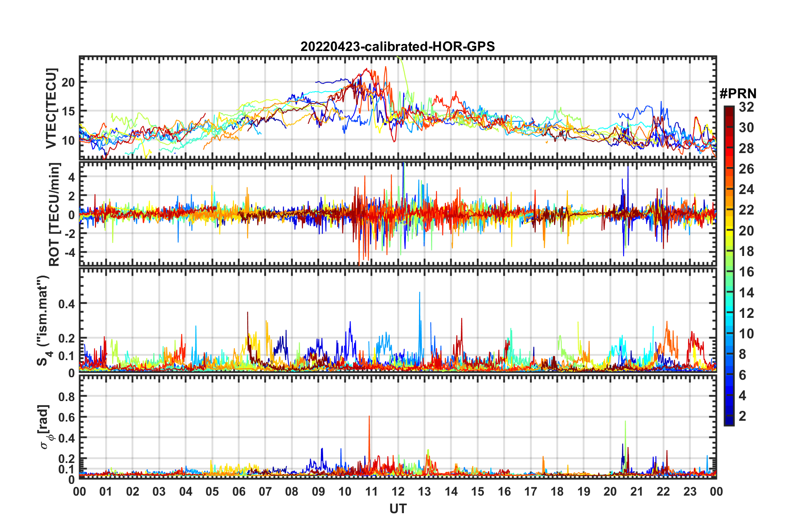Click the -2 tick on the ROT axis
The width and height of the screenshot is (796, 532).
pos(70,234)
